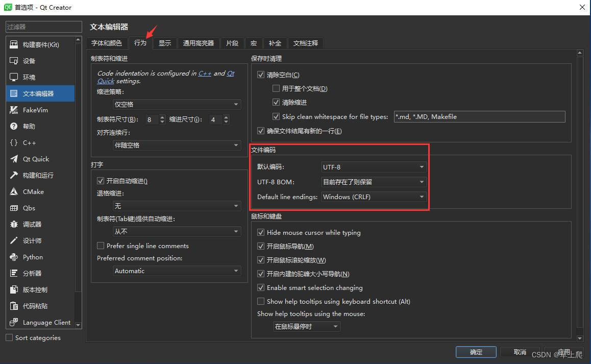Click the 环境 monitor icon
The image size is (591, 364).
[14, 77]
